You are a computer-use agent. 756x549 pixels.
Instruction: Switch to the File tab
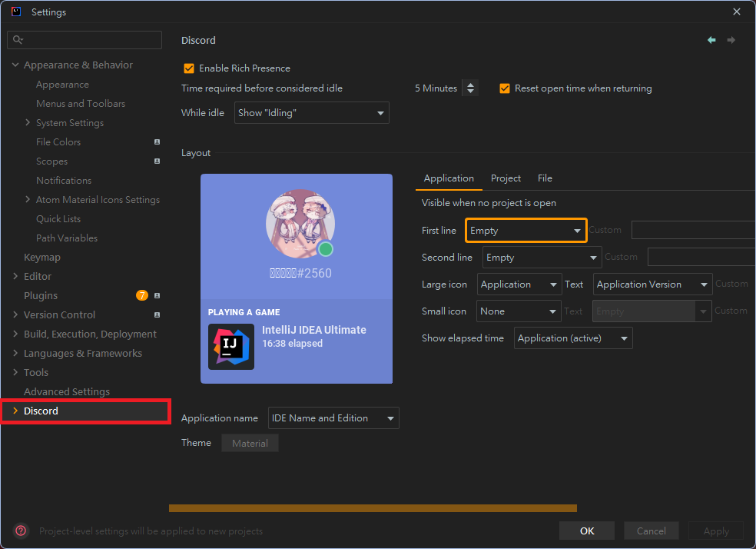coord(545,178)
